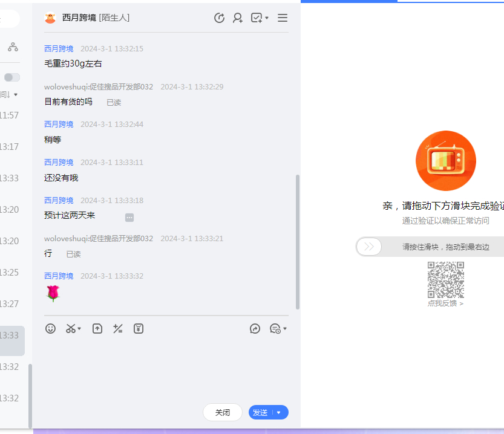
Task: Expand the screenshot options dropdown arrow
Action: [79, 329]
